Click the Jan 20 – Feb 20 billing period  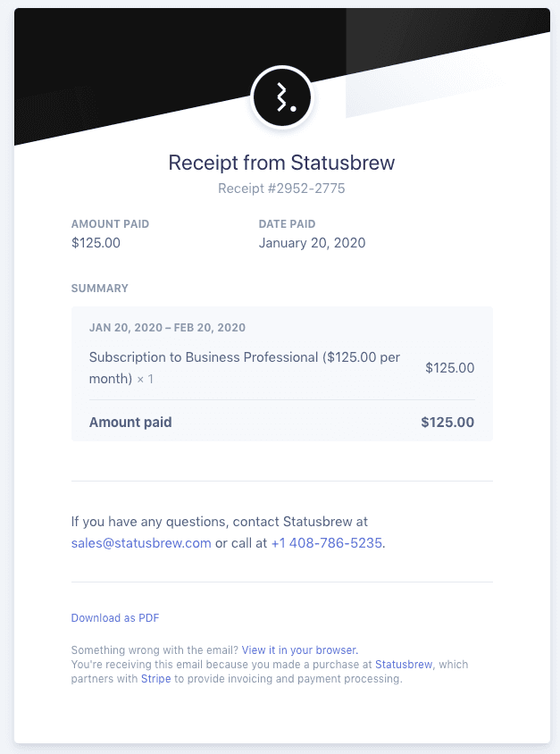(167, 328)
